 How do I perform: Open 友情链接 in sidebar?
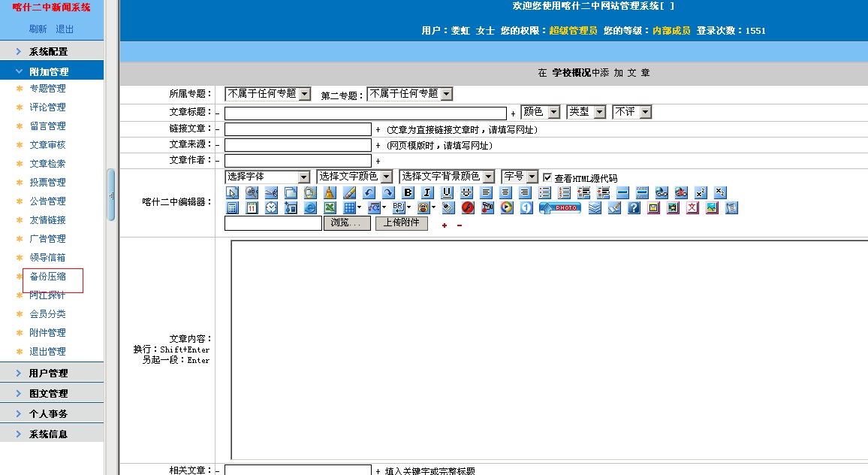(47, 220)
